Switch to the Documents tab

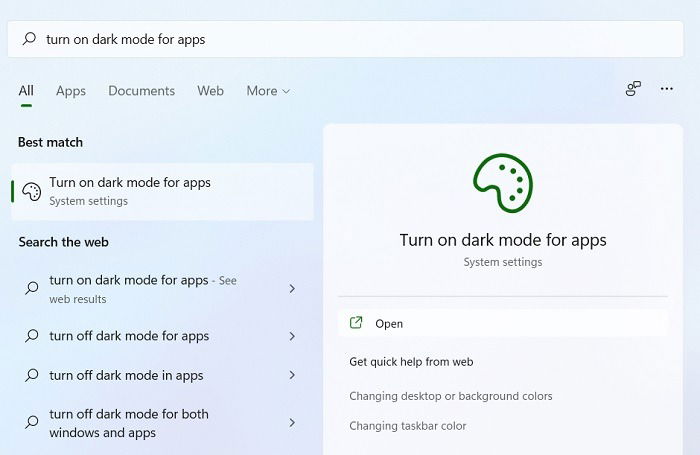pyautogui.click(x=142, y=91)
